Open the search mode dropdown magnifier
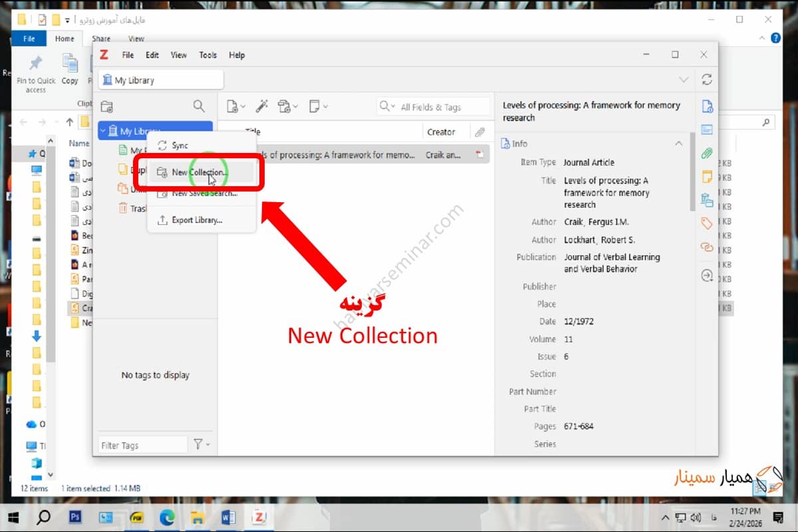This screenshot has height=532, width=798. click(x=387, y=106)
